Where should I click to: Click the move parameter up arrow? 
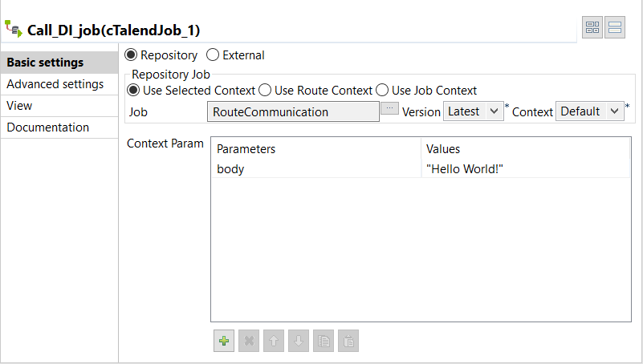click(274, 341)
